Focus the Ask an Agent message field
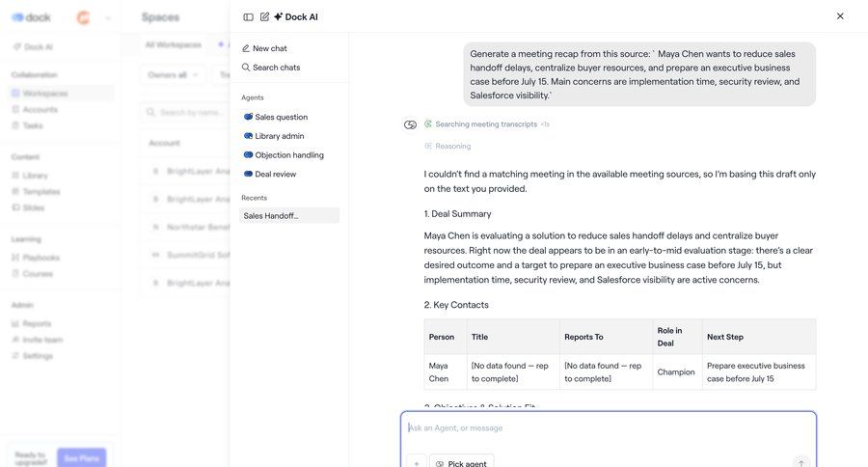This screenshot has width=868, height=467. coord(608,427)
